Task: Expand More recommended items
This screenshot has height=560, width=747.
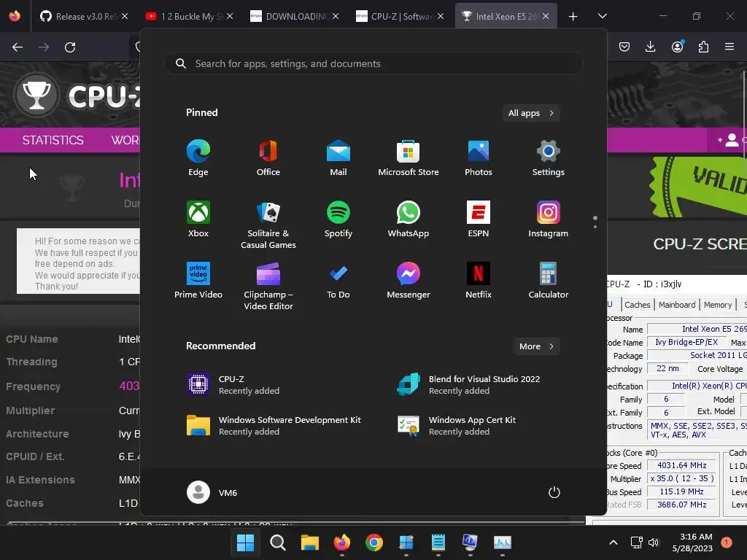Action: point(536,346)
